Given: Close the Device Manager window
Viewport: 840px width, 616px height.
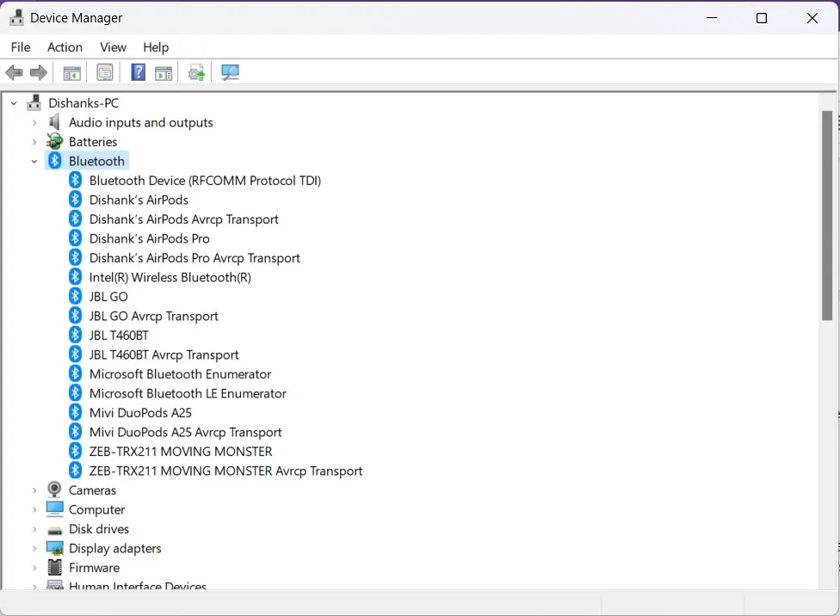Looking at the screenshot, I should pos(812,18).
